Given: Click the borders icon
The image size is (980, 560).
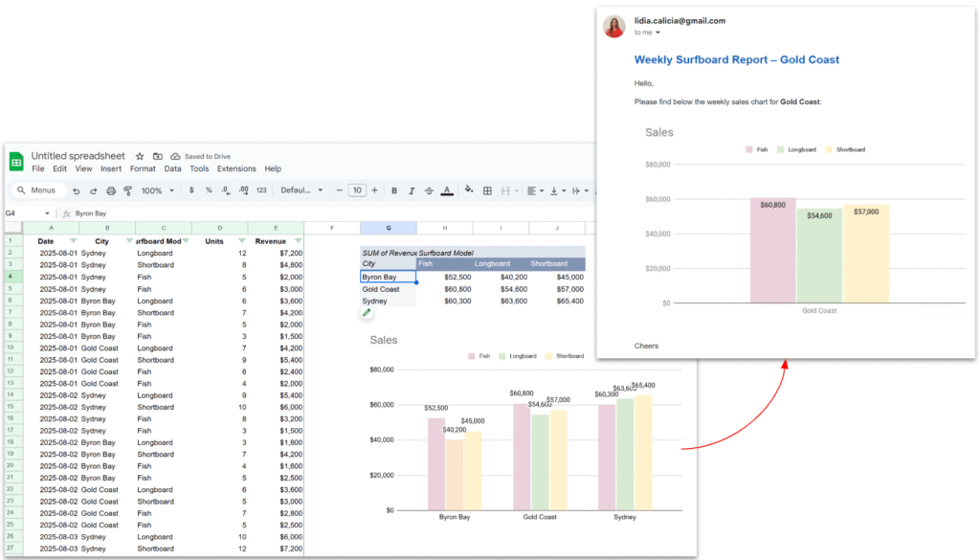Looking at the screenshot, I should point(487,190).
